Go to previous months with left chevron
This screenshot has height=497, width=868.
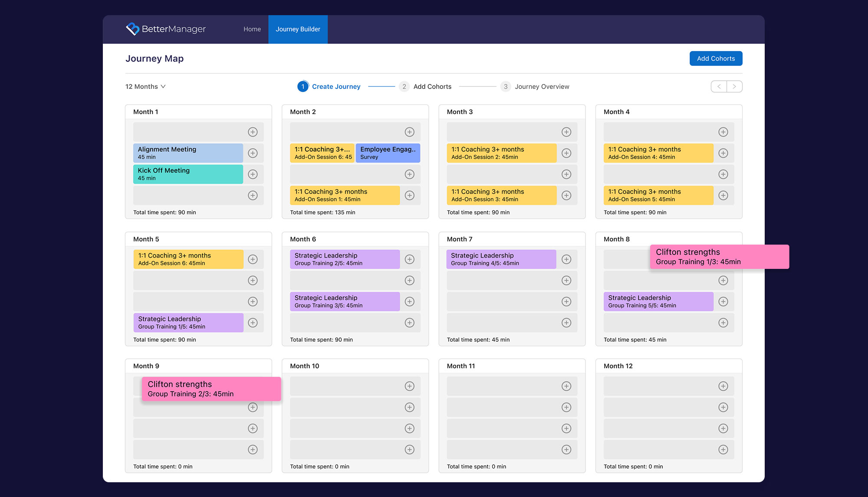click(719, 87)
